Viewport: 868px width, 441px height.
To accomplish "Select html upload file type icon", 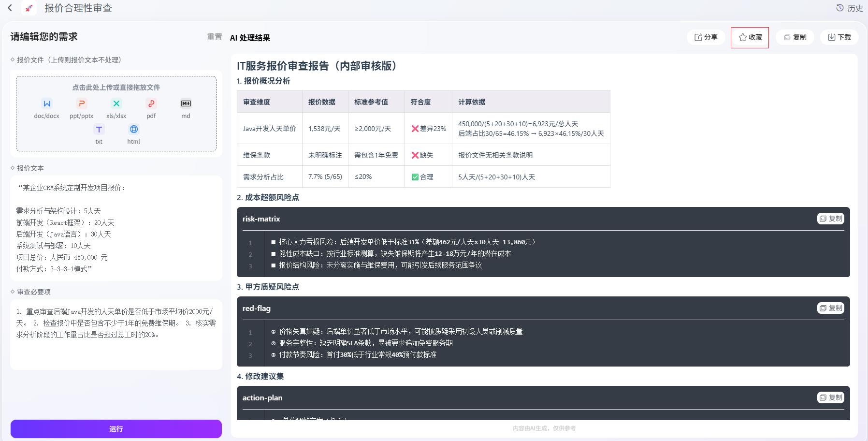I will (x=134, y=129).
